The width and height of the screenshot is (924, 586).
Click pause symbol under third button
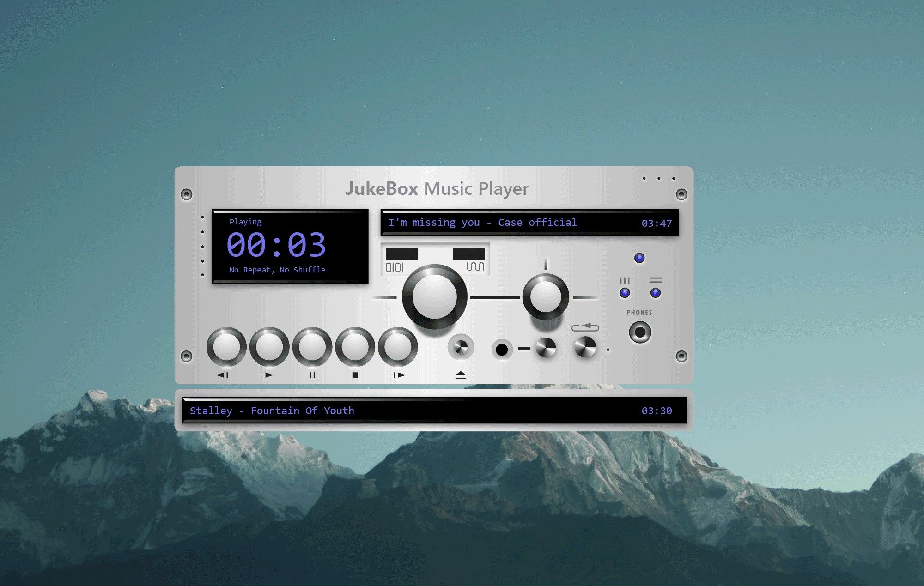click(312, 375)
